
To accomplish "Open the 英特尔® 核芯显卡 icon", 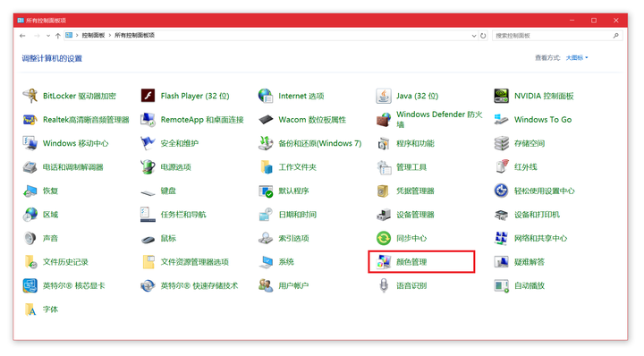I will [x=30, y=285].
